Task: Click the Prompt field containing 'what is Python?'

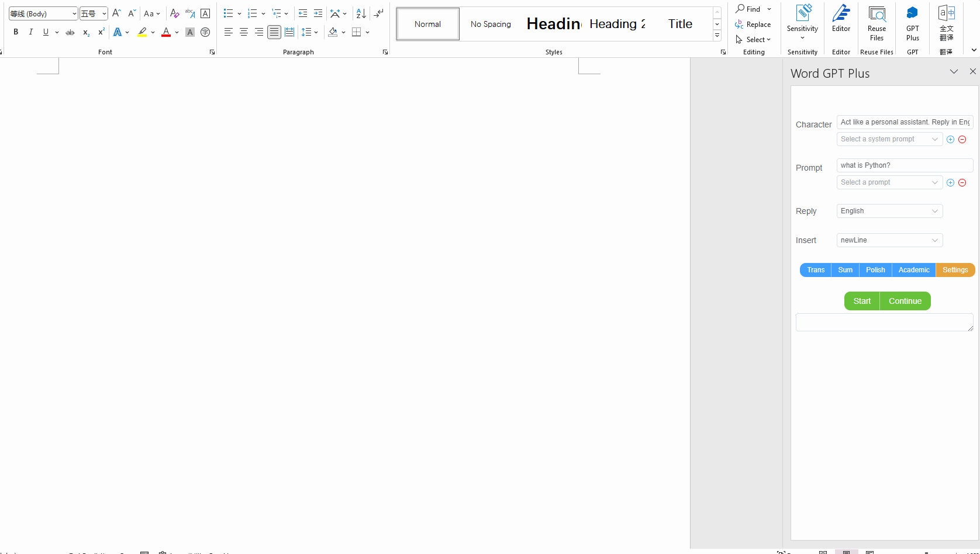Action: 905,165
